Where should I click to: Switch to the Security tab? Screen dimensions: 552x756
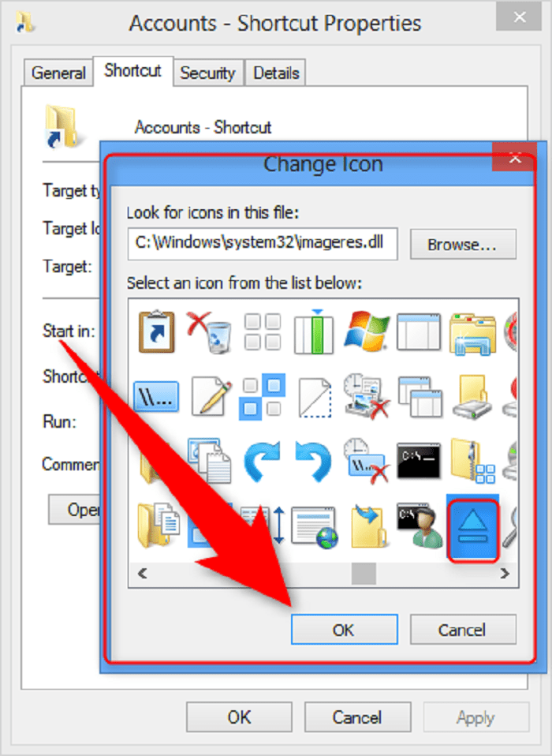(x=207, y=73)
